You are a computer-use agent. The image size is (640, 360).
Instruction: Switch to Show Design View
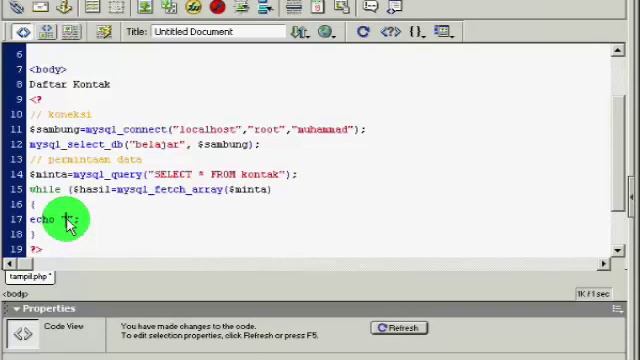[x=71, y=32]
